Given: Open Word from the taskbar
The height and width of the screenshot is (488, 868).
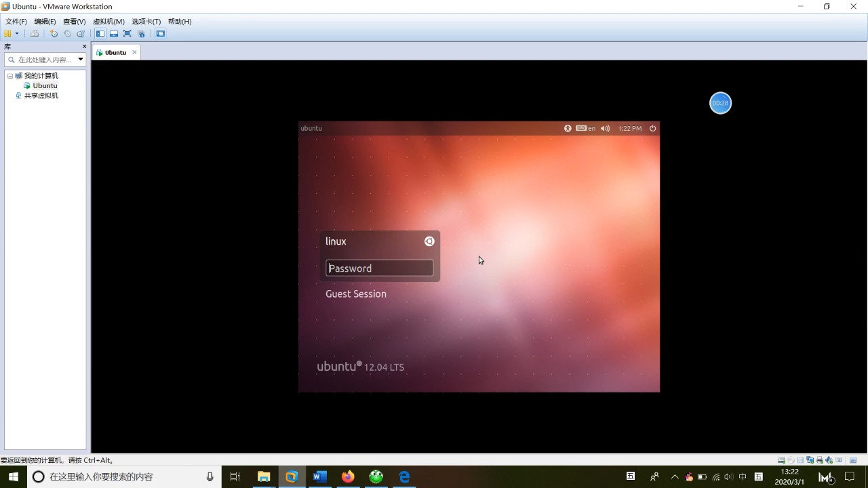Looking at the screenshot, I should 319,476.
